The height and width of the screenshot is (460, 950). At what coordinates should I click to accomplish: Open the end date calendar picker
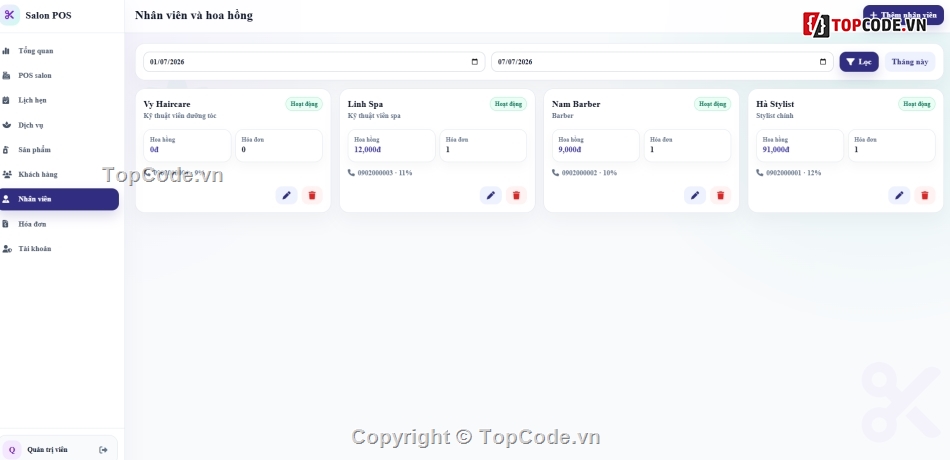pos(823,62)
